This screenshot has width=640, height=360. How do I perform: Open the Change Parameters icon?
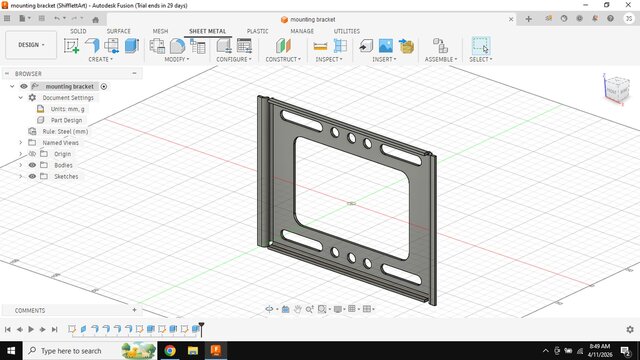[198, 46]
